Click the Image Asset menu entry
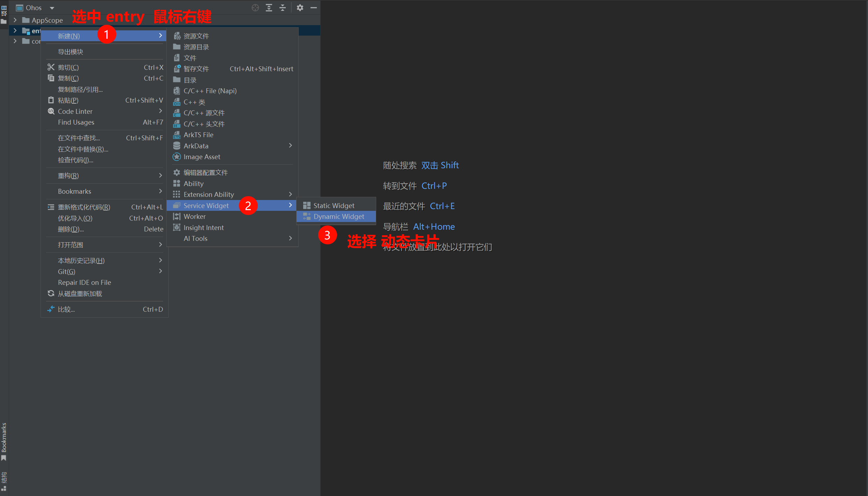 pyautogui.click(x=202, y=157)
